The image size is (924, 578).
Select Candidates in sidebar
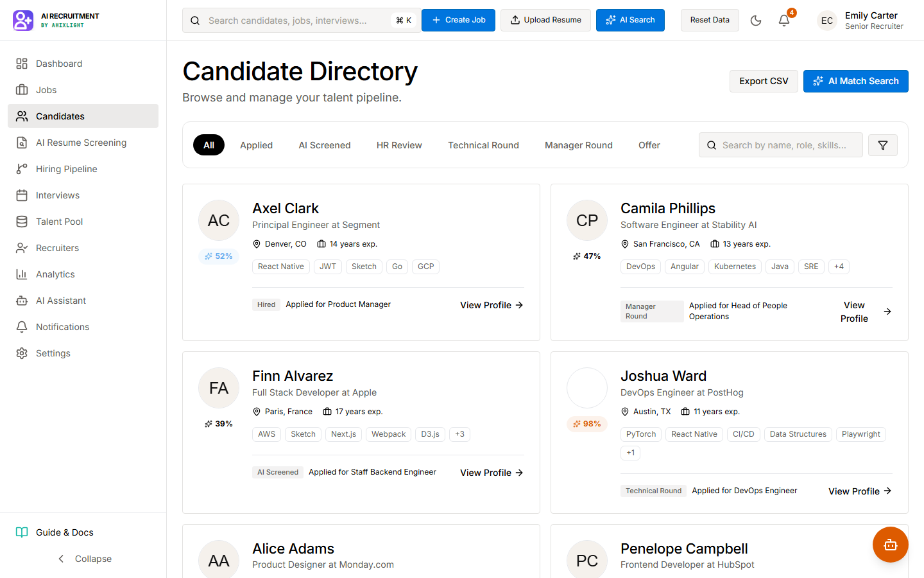coord(83,116)
